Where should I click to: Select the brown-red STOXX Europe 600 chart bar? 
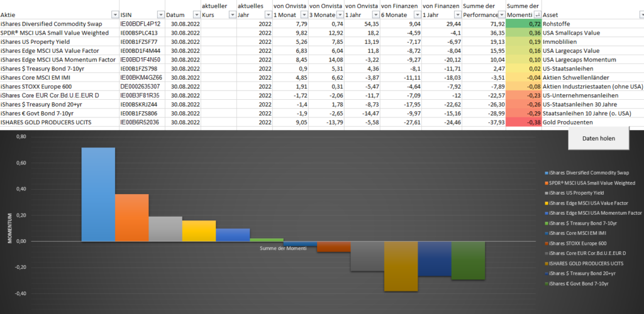333,247
